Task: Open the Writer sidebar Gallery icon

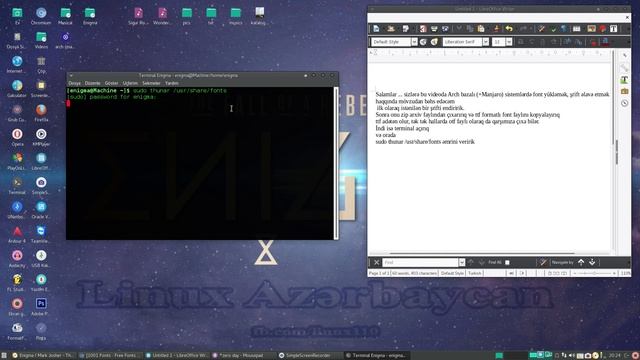Action: (624, 91)
